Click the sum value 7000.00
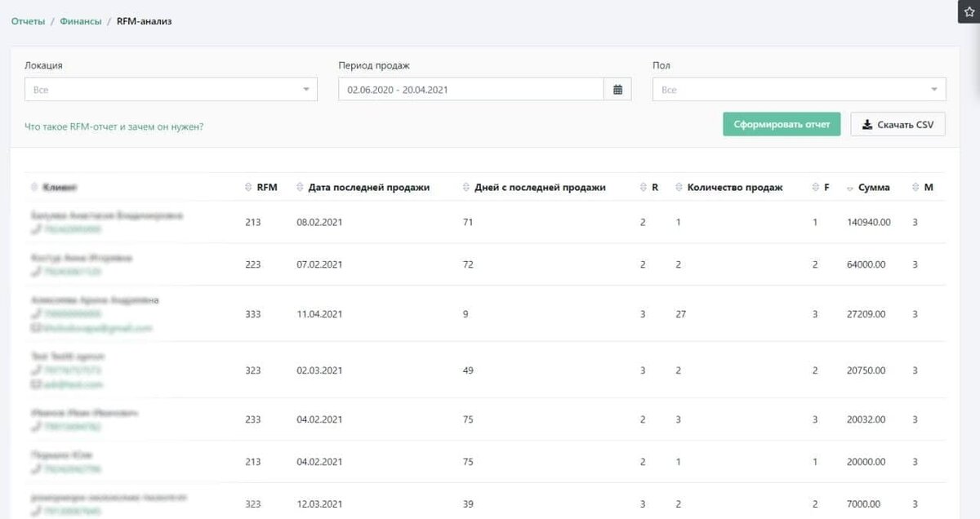The width and height of the screenshot is (980, 519). click(x=864, y=504)
